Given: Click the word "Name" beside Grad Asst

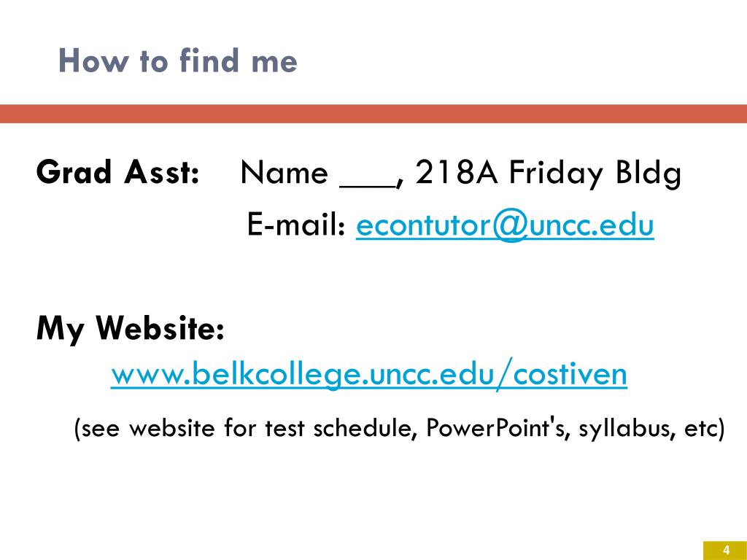Looking at the screenshot, I should pos(285,172).
